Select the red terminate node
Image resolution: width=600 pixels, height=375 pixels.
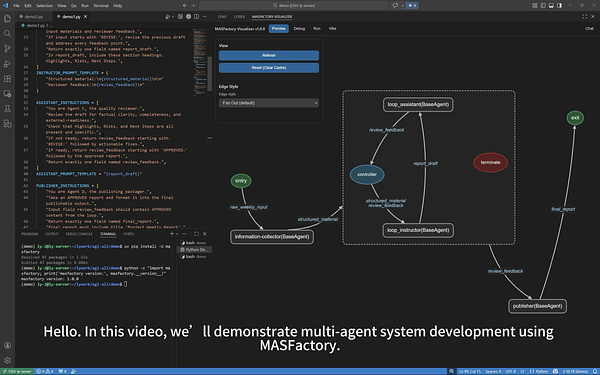(x=491, y=163)
